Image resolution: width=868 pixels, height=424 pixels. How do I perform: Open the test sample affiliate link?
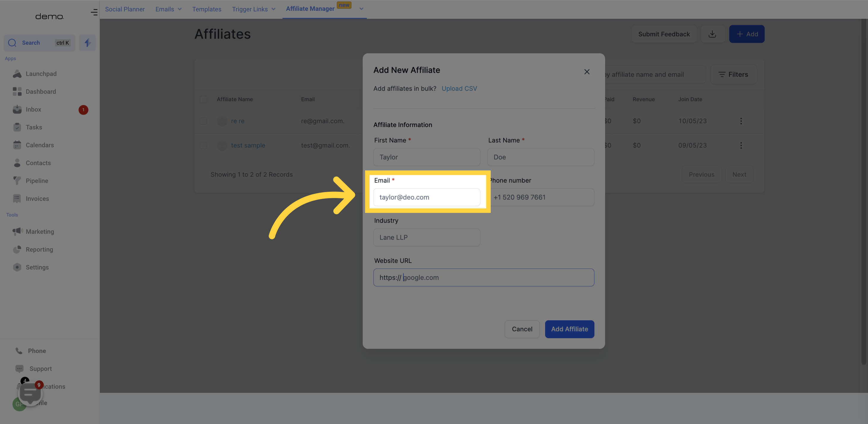(x=248, y=145)
